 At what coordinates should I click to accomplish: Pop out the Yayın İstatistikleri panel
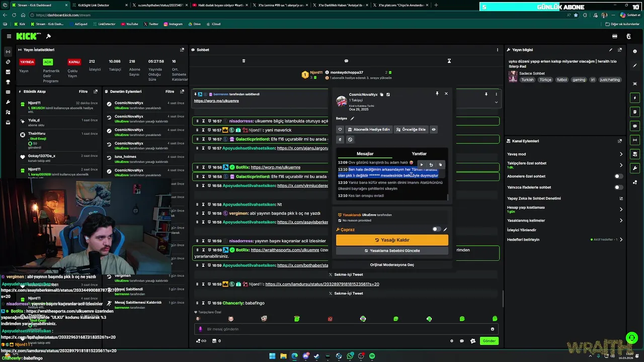182,50
